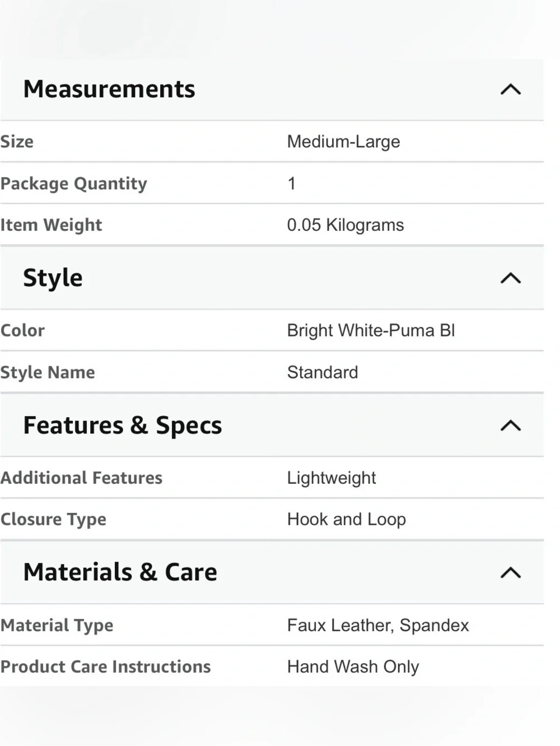560x746 pixels.
Task: Click the 0.05 Kilograms weight value
Action: point(345,225)
